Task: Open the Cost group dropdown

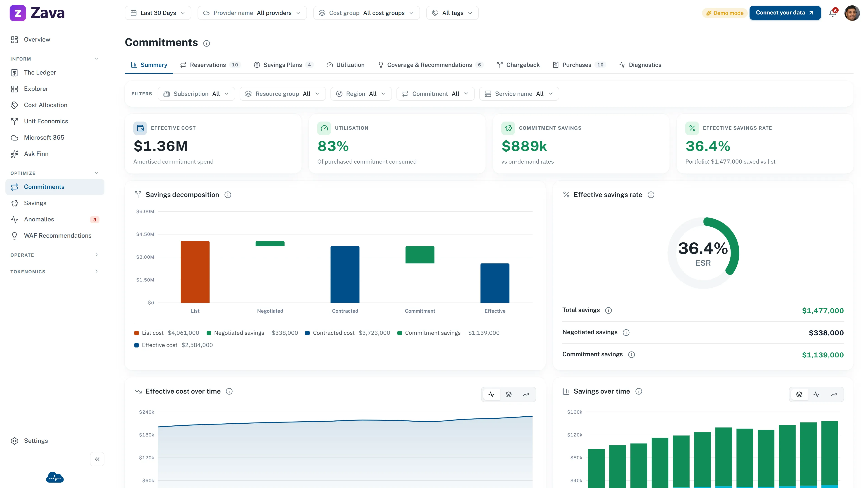Action: (366, 13)
